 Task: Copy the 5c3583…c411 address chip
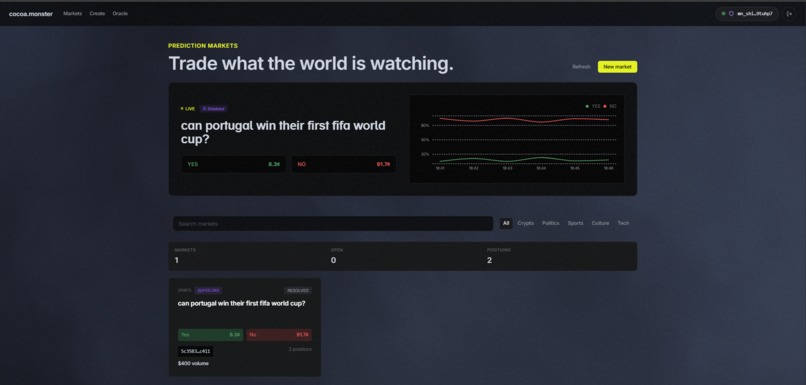click(195, 352)
